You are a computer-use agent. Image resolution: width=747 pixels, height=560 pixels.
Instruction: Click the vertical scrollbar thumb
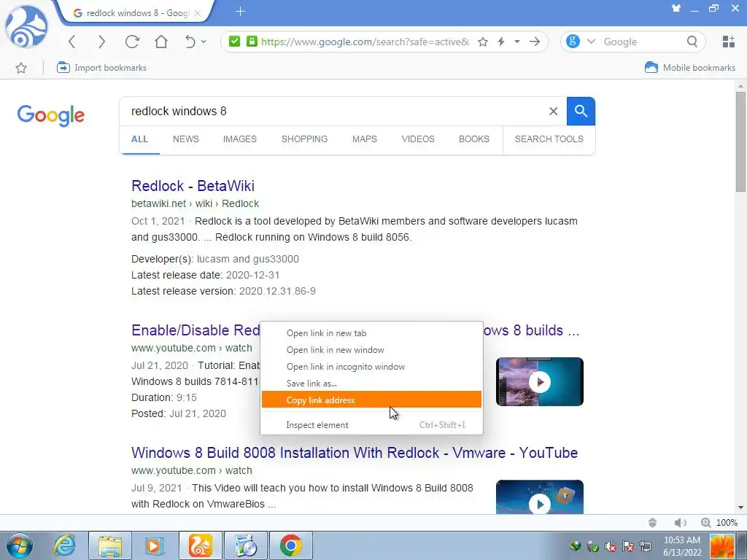coord(740,142)
